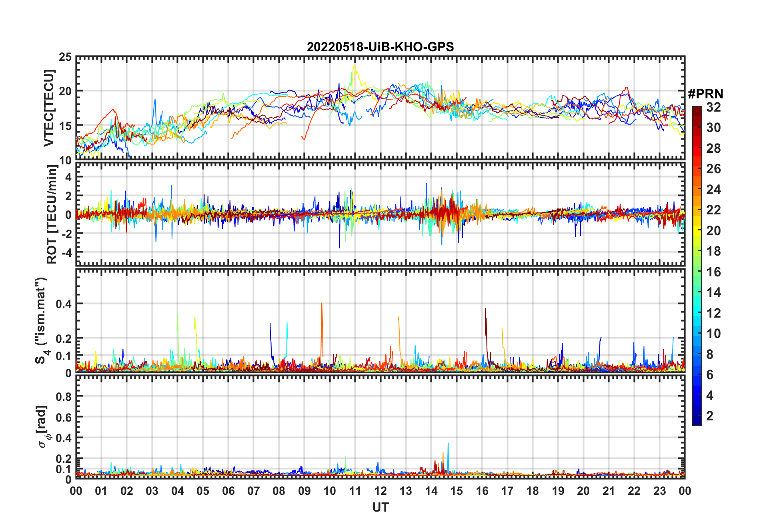Click x-axis tick label 06
Screen dimensions: 761x532
click(228, 491)
